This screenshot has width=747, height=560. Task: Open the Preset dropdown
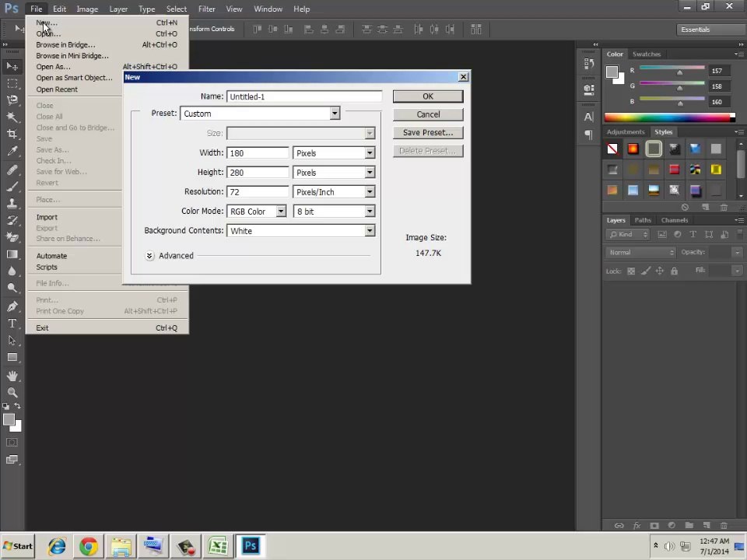335,114
